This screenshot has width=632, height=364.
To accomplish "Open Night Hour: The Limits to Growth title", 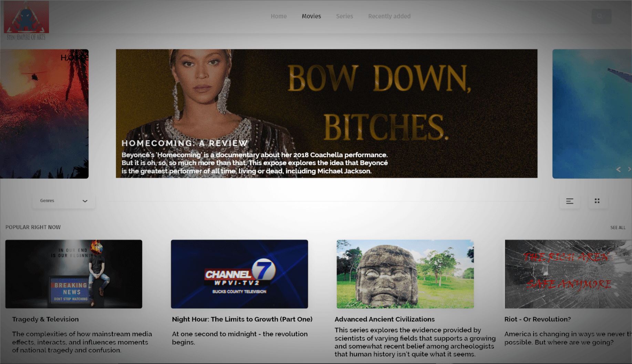I will [242, 319].
